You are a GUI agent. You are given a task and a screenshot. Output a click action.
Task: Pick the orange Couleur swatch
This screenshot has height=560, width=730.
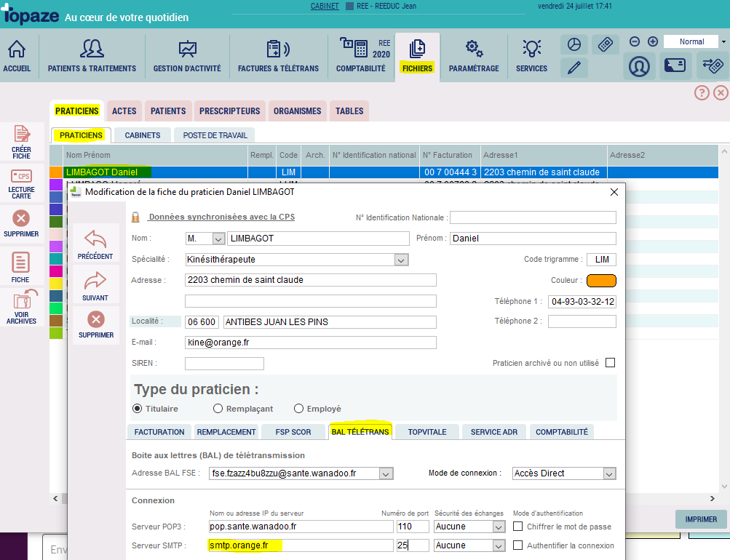point(601,281)
